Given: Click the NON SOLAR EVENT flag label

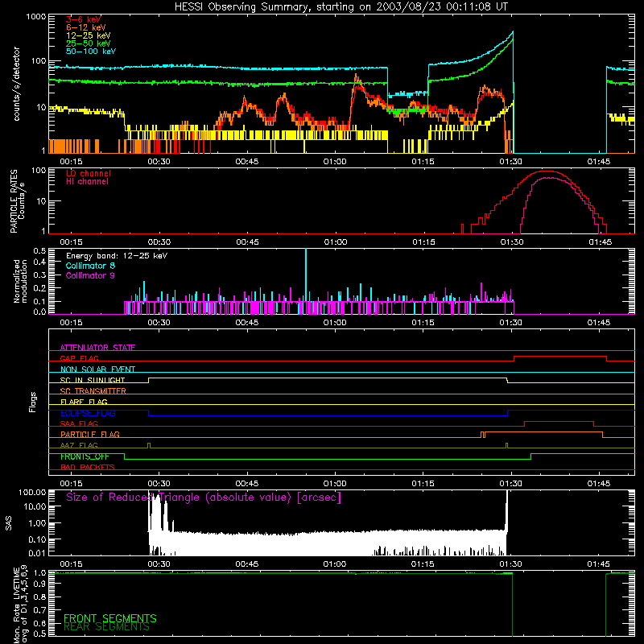Looking at the screenshot, I should [97, 369].
